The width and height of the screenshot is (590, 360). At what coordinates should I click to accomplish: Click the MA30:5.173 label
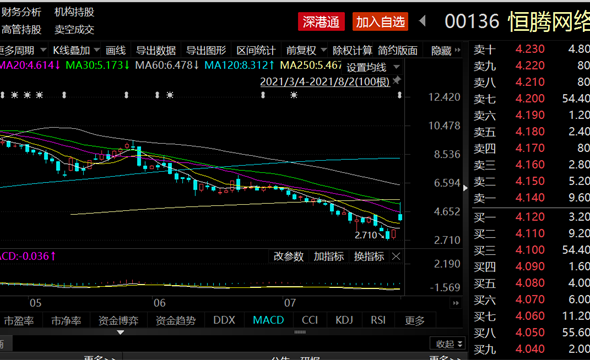(x=97, y=65)
